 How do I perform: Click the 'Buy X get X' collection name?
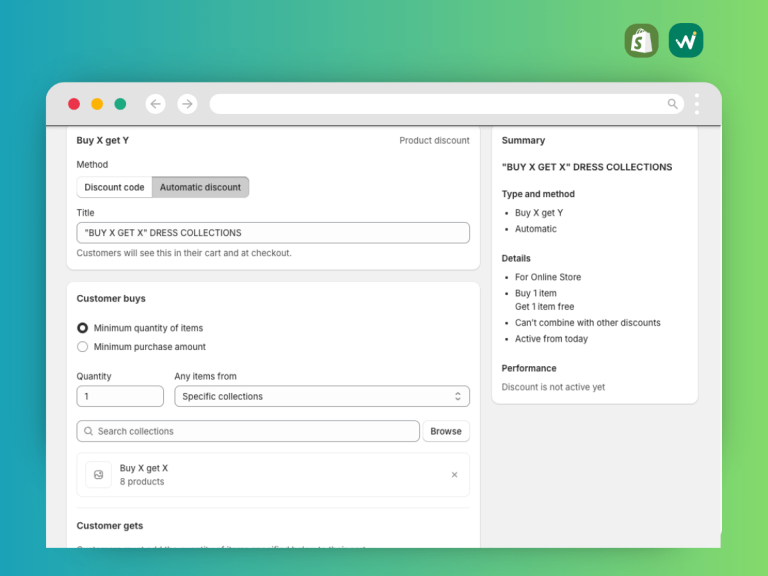144,468
